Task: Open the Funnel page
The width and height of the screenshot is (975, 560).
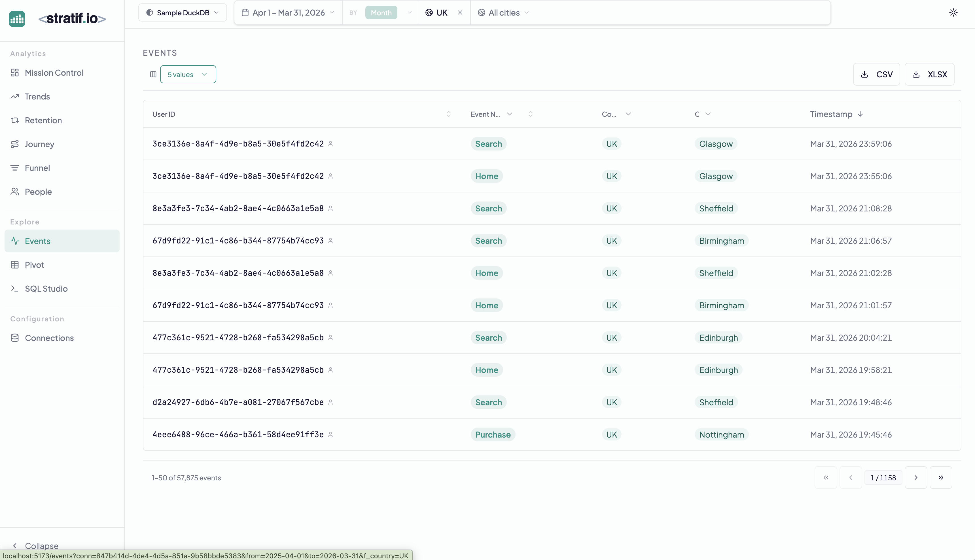Action: pos(62,168)
